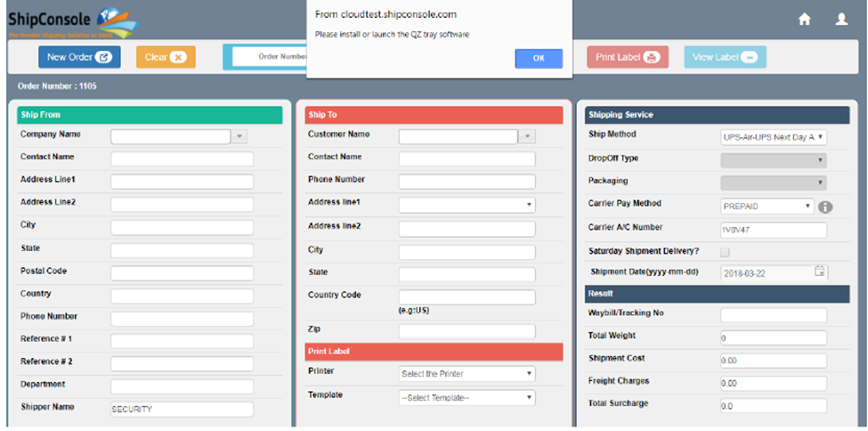The image size is (868, 431).
Task: Click the Total Surcharge field
Action: 774,405
